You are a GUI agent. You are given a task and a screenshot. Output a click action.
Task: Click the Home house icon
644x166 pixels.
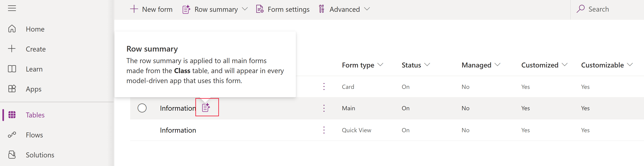[x=12, y=29]
